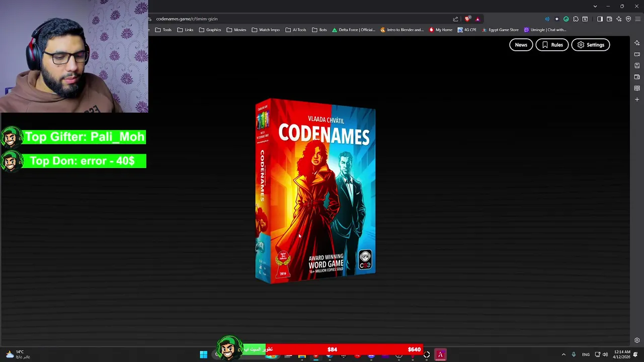Open Brave Talk video icon in sidebar

point(637,54)
